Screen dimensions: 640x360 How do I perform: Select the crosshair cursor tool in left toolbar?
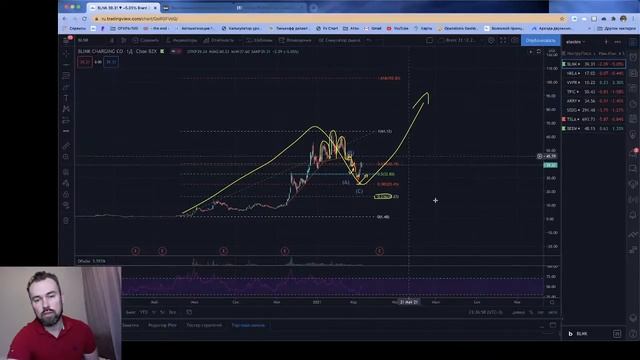[x=66, y=54]
